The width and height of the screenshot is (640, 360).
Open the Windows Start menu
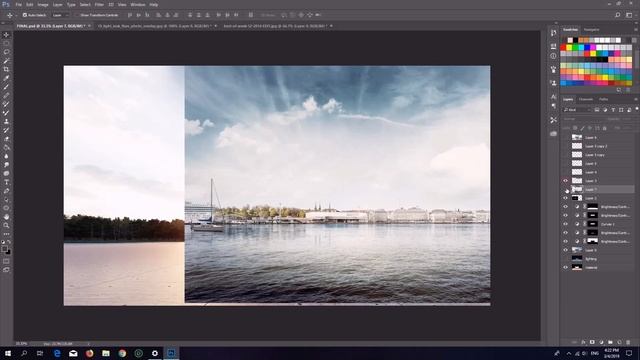(7, 353)
